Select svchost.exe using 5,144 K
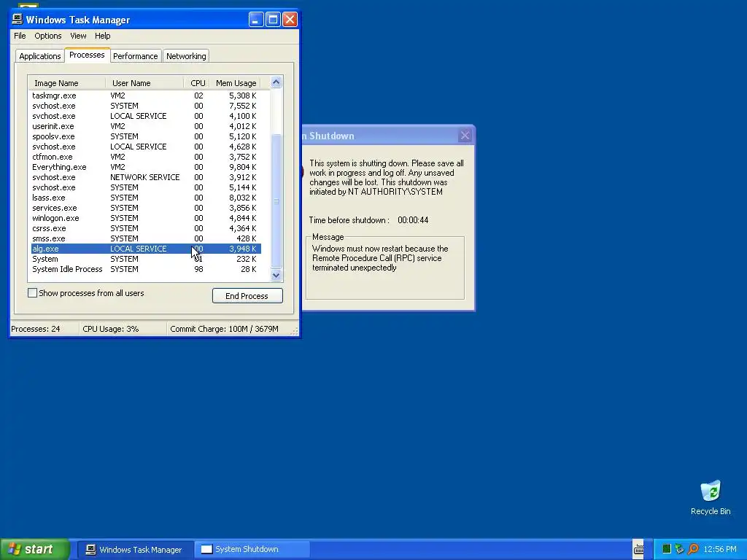 tap(146, 187)
